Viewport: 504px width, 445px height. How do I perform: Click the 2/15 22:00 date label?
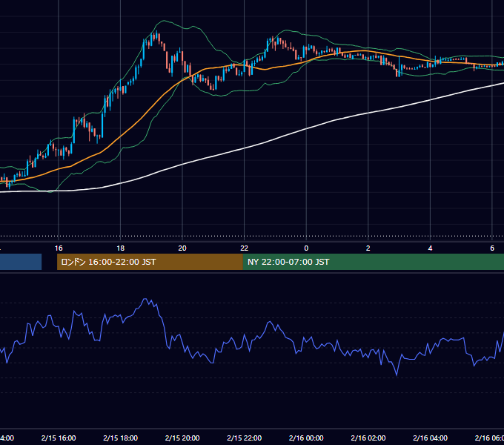click(x=245, y=438)
